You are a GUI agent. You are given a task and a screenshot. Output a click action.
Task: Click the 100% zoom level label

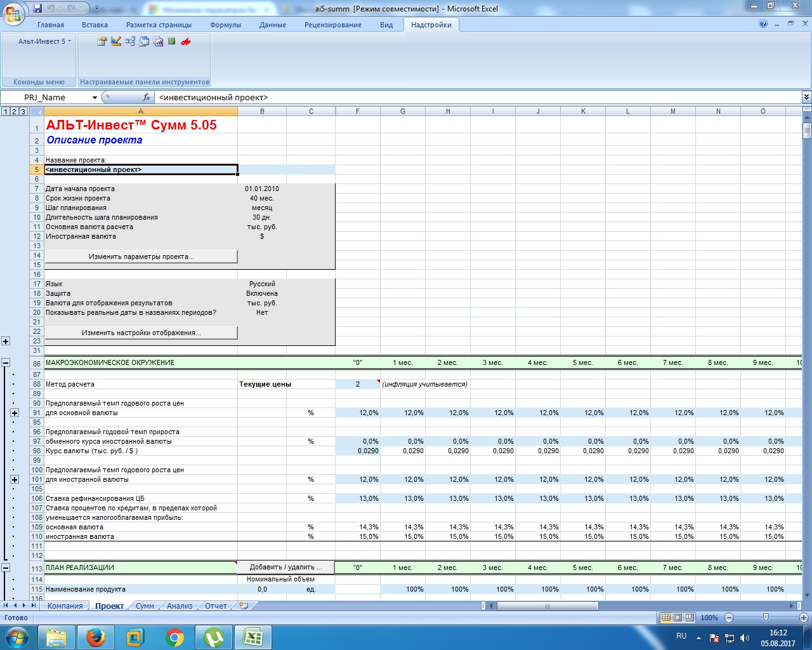click(709, 618)
